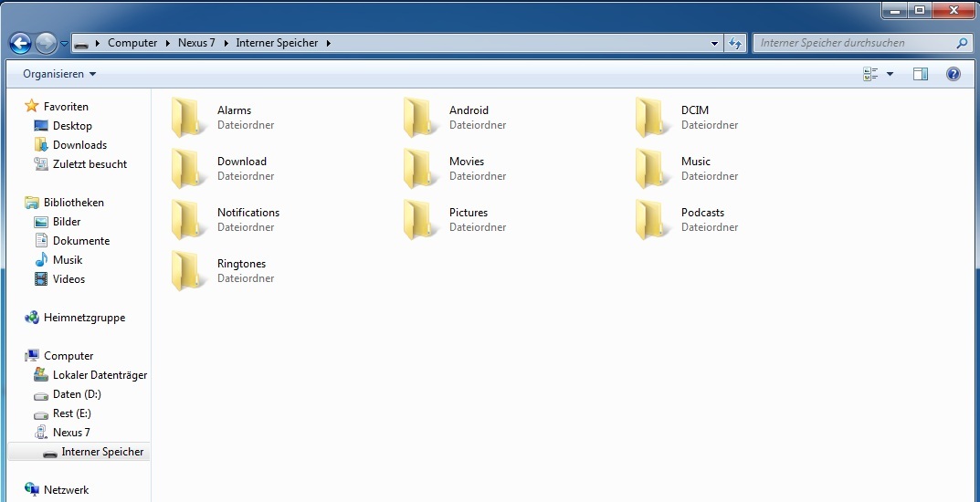Open the address bar history dropdown
This screenshot has width=980, height=502.
pos(715,44)
